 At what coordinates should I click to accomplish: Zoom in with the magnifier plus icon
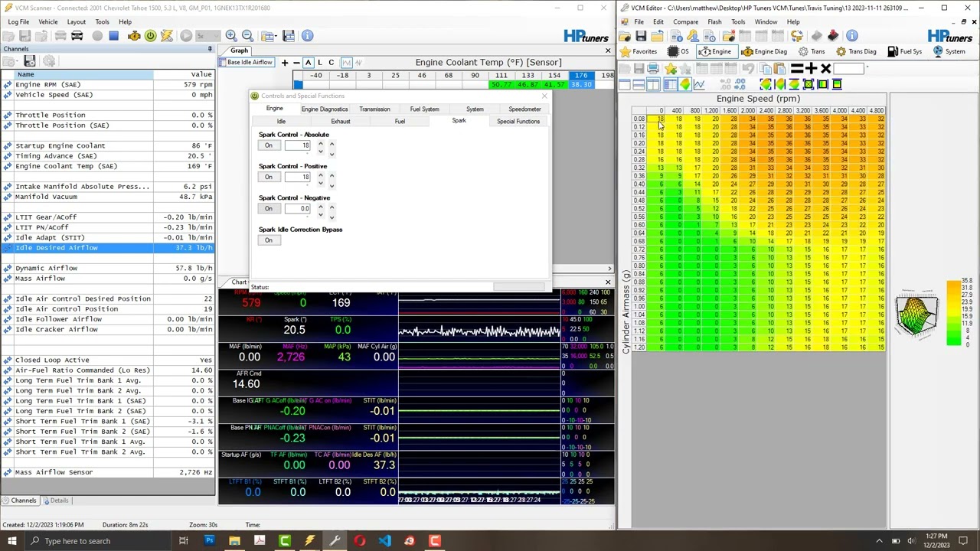[231, 36]
